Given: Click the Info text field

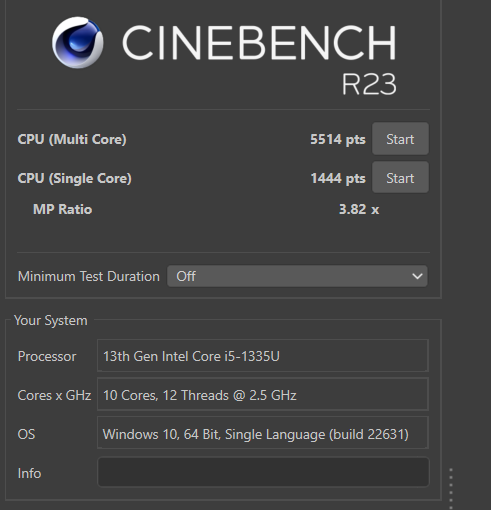Looking at the screenshot, I should (x=263, y=472).
